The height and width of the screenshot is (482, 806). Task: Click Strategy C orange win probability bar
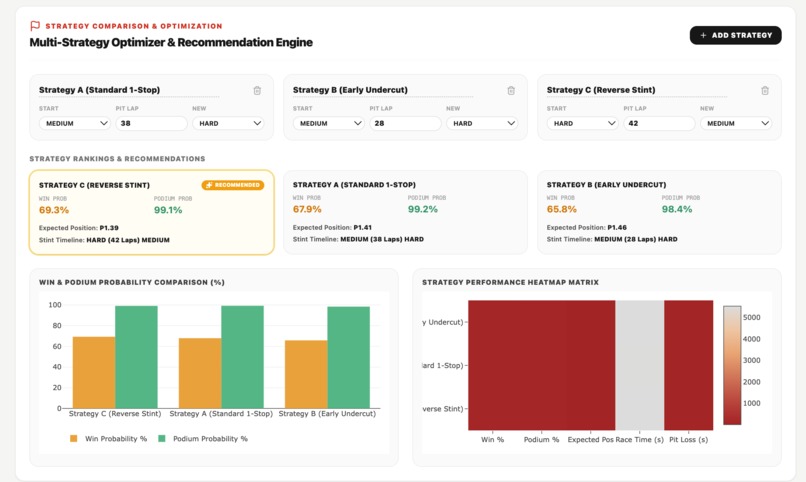coord(94,373)
